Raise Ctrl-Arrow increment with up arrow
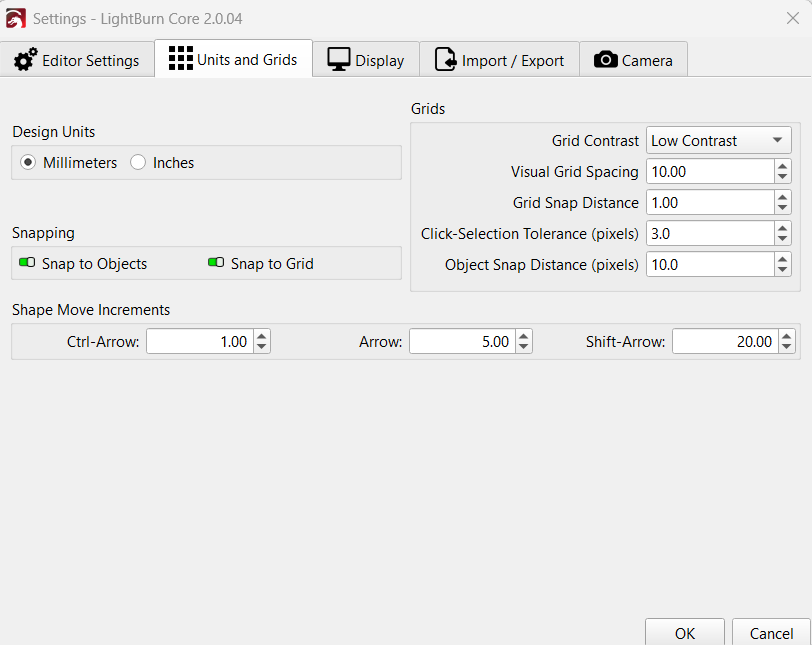The width and height of the screenshot is (812, 645). point(261,337)
